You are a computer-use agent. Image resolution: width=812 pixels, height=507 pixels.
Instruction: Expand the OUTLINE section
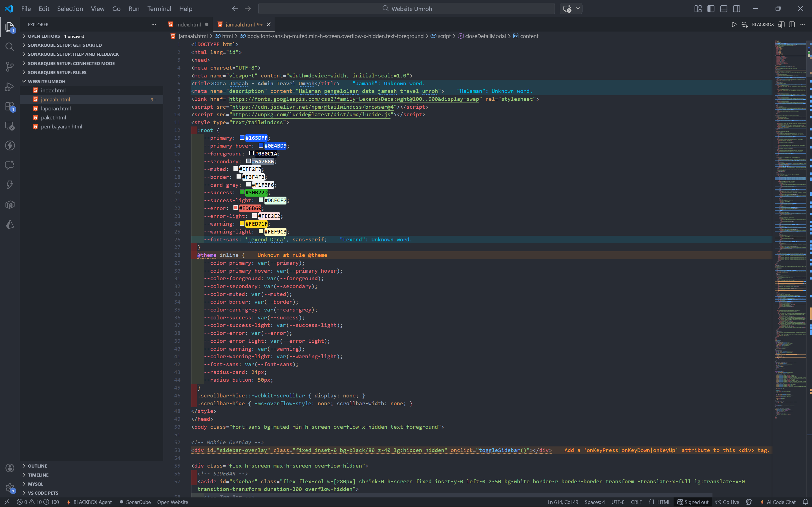pyautogui.click(x=37, y=466)
